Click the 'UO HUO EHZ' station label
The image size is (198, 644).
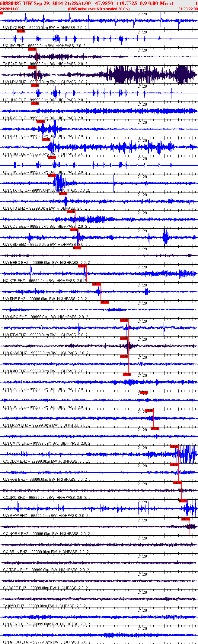pyautogui.click(x=14, y=100)
